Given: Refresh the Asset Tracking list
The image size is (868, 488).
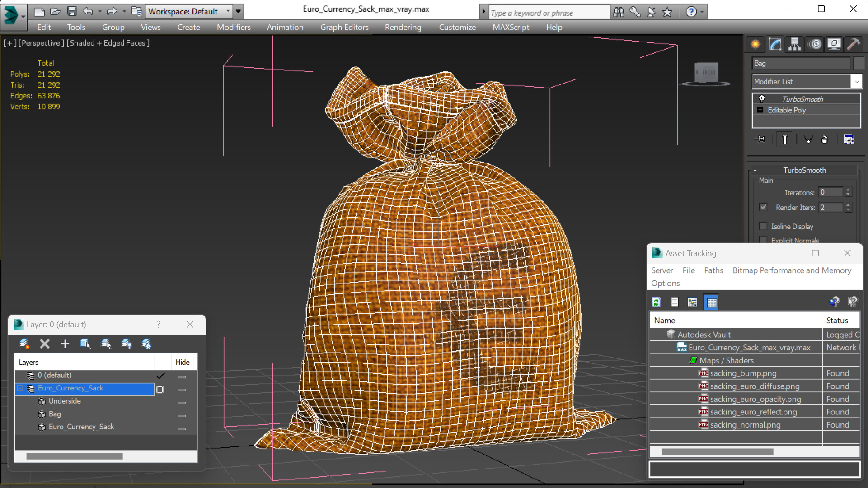Looking at the screenshot, I should (657, 302).
